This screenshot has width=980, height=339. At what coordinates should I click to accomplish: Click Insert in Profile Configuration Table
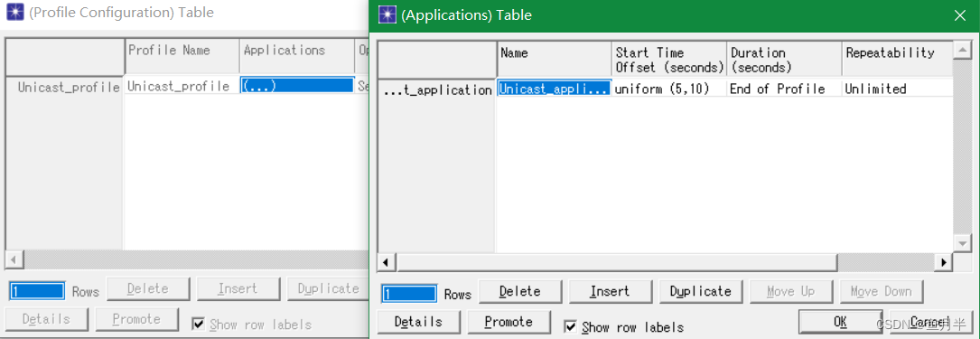[238, 288]
